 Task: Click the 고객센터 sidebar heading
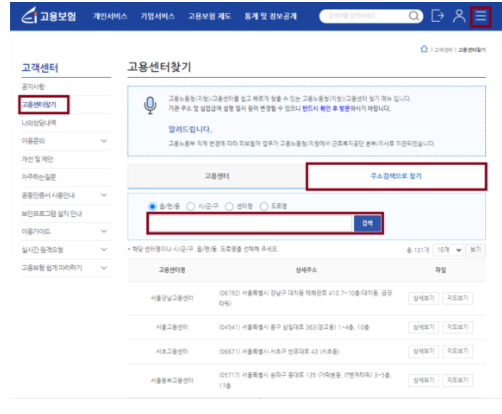[x=40, y=68]
